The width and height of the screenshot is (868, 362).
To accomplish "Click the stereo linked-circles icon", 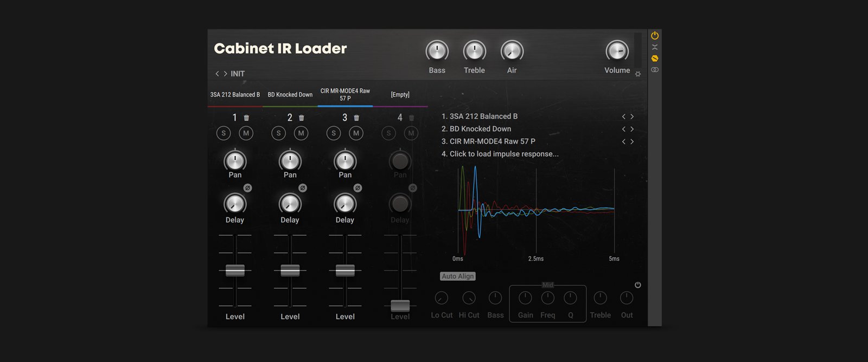I will (x=655, y=70).
